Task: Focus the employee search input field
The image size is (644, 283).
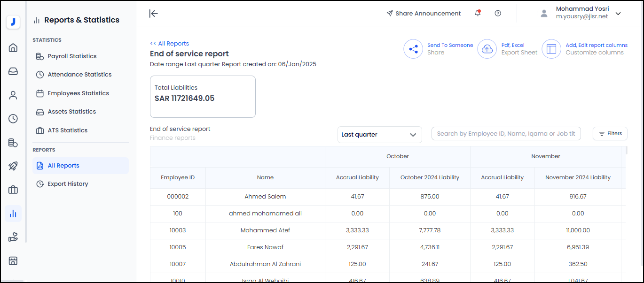Action: click(506, 134)
